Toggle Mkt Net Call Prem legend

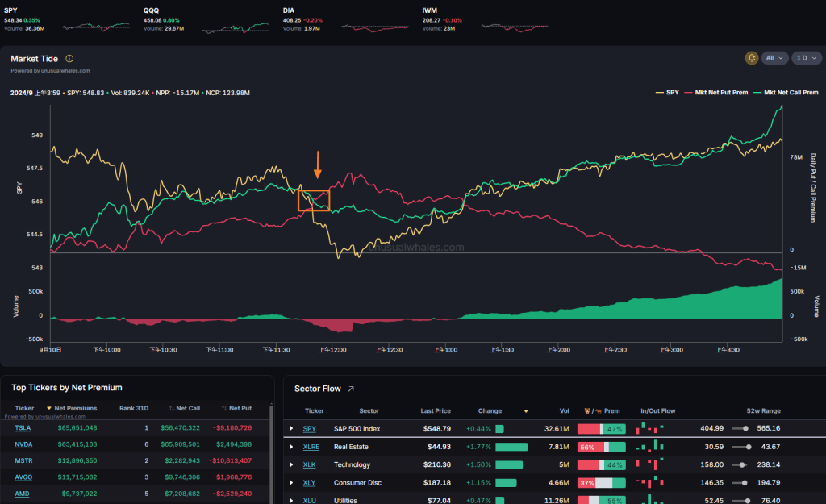coord(786,93)
